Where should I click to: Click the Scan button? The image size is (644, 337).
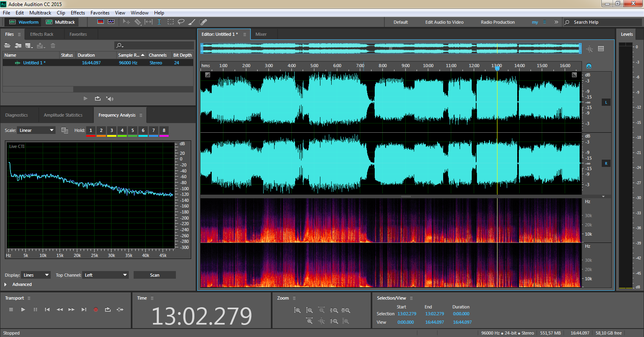coord(155,275)
